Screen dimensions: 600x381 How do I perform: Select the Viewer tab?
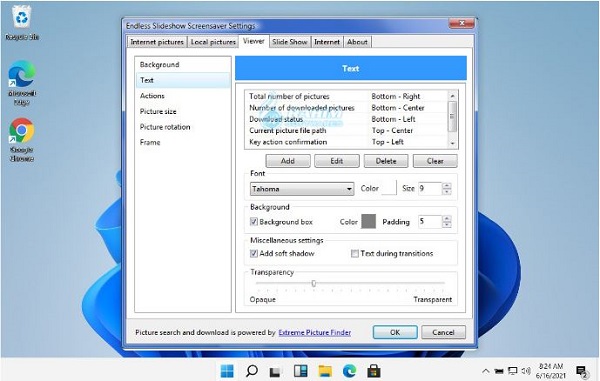[x=254, y=41]
